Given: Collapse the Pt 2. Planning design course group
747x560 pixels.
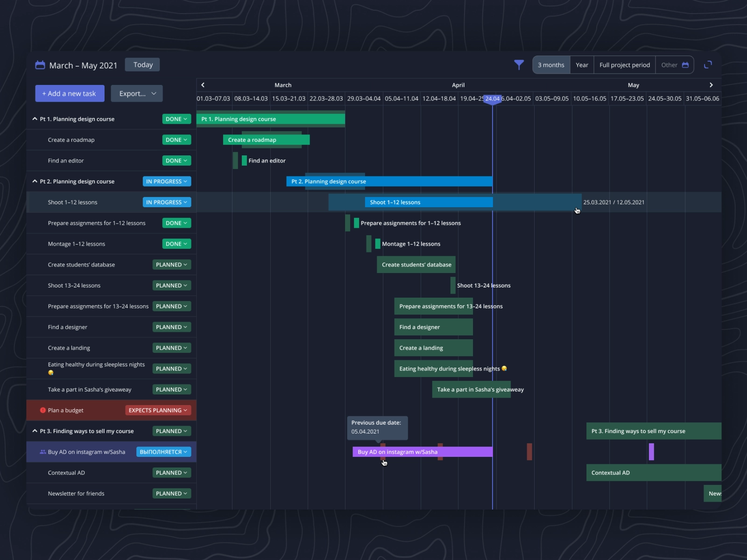Looking at the screenshot, I should (x=35, y=182).
